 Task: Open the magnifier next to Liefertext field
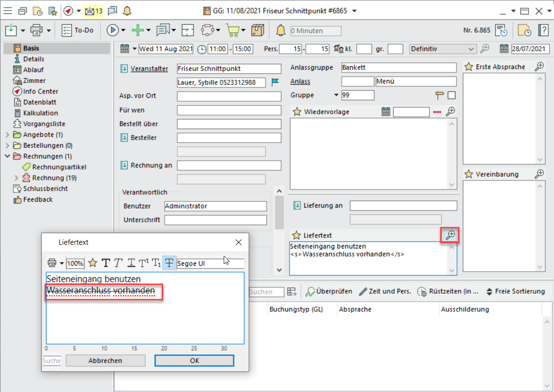point(450,235)
